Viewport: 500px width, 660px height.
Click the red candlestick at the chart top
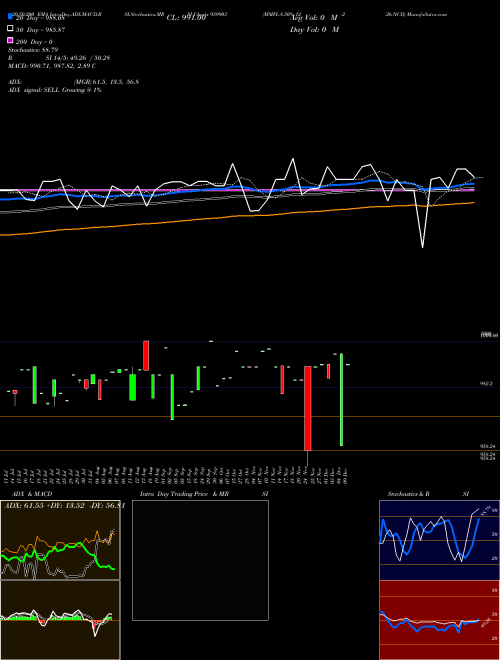pyautogui.click(x=146, y=356)
